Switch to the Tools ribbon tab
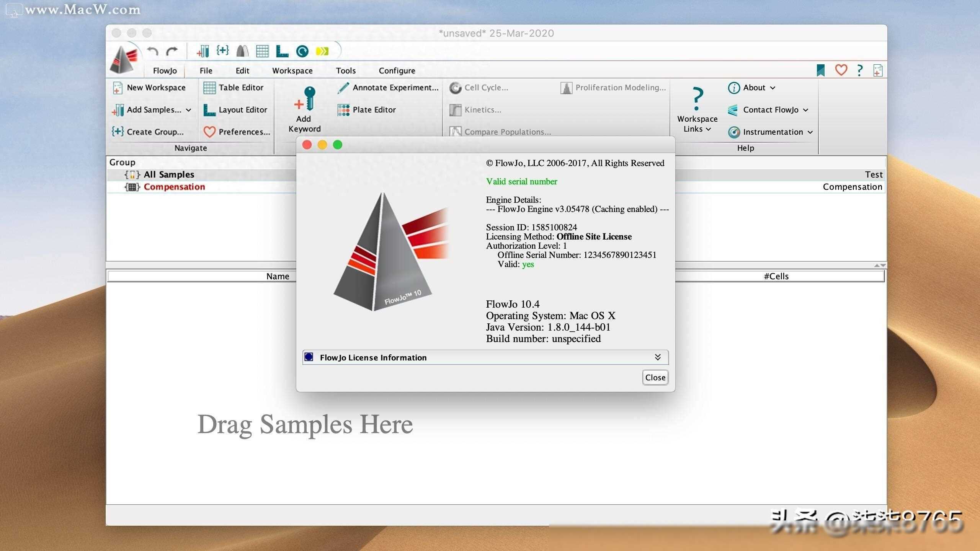Viewport: 980px width, 551px height. point(346,71)
